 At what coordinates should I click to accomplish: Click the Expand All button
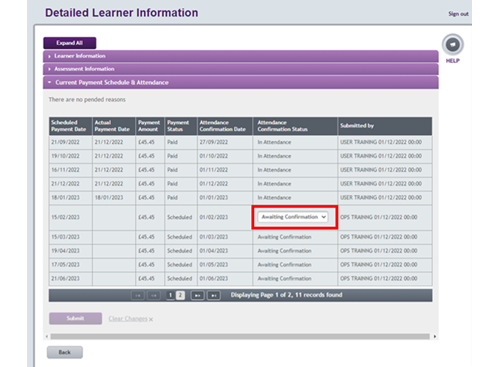(70, 43)
